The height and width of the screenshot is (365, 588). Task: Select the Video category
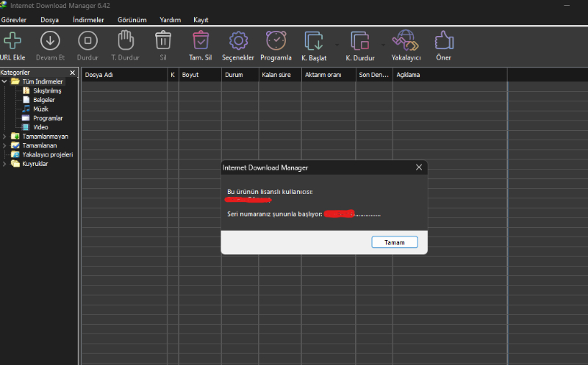[40, 127]
